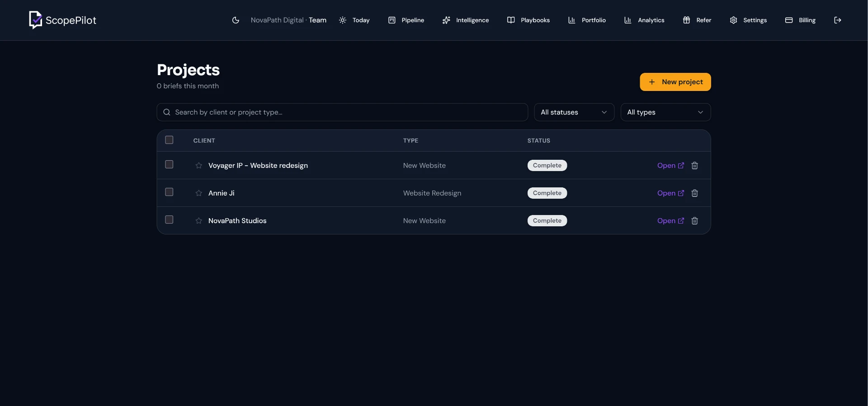Open the NovaPath Studios project link

(x=670, y=221)
